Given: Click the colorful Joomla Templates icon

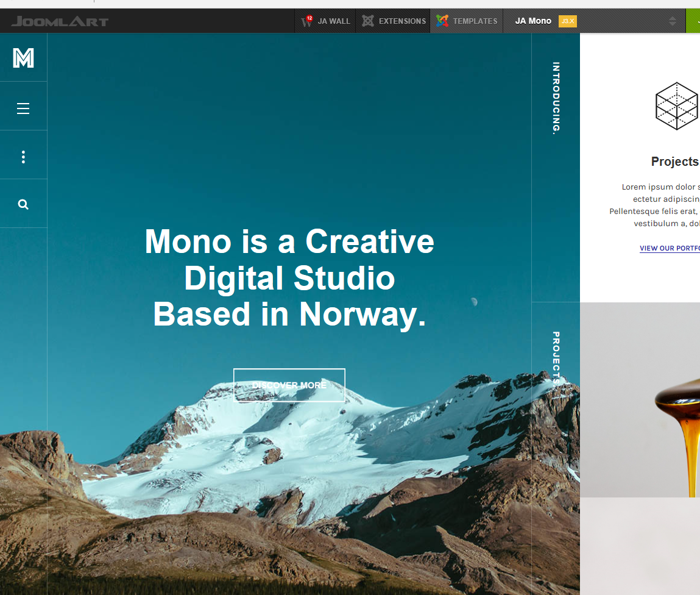Looking at the screenshot, I should click(x=442, y=21).
